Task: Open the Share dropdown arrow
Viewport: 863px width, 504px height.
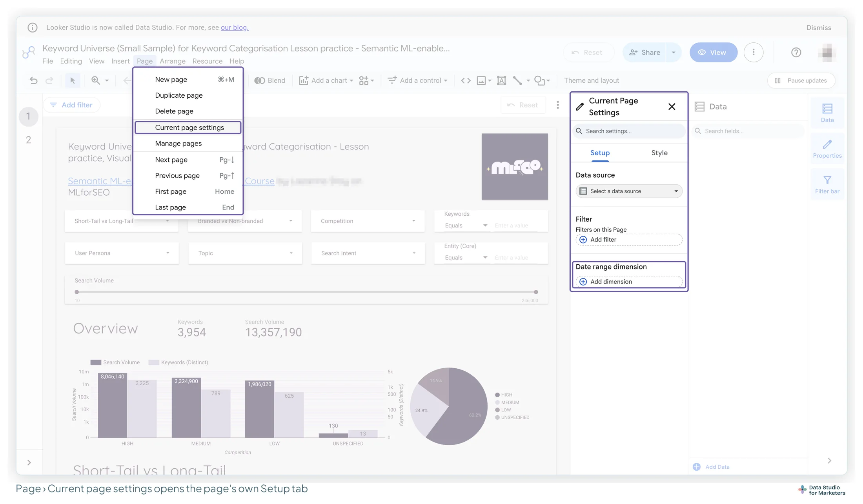Action: 674,52
